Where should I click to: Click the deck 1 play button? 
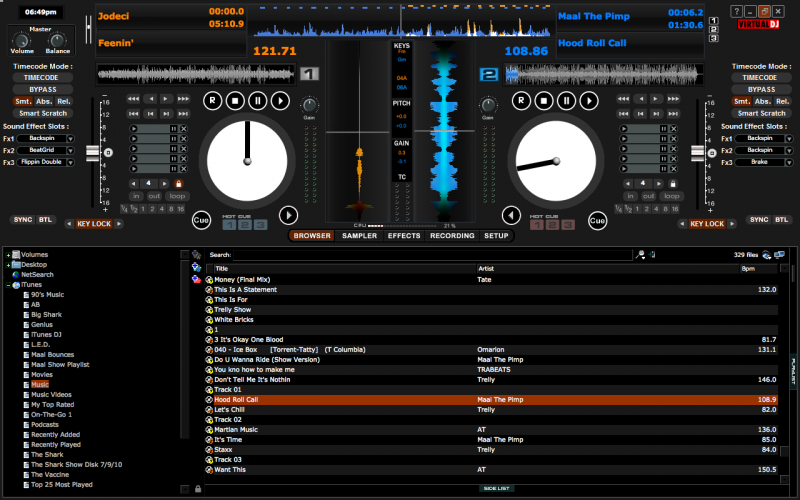[280, 101]
